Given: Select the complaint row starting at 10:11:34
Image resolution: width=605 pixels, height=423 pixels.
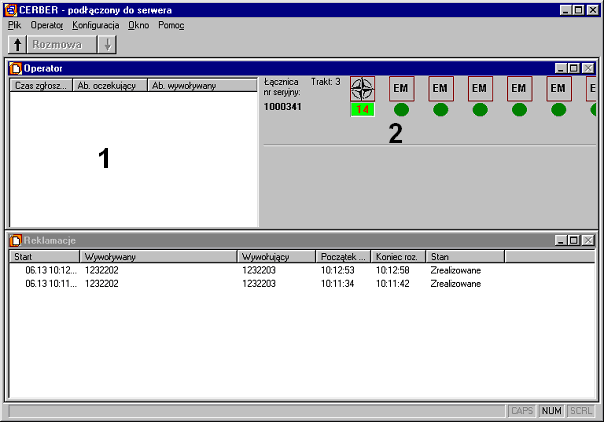Looking at the screenshot, I should pyautogui.click(x=250, y=283).
